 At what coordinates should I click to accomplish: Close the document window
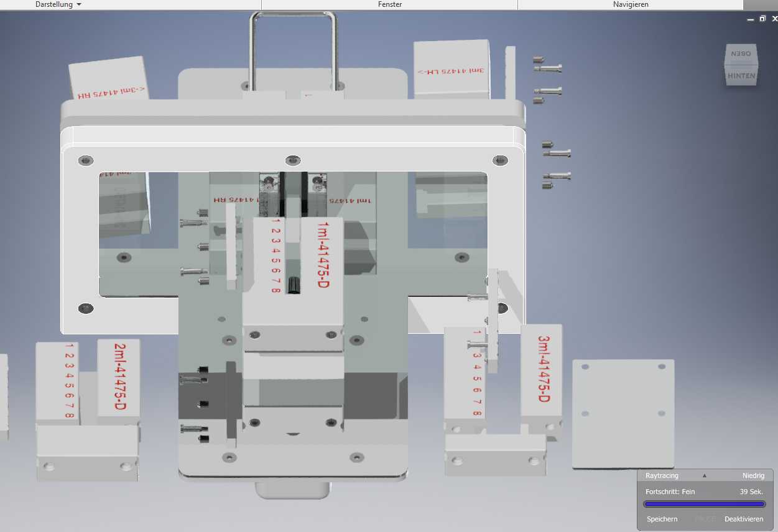774,19
